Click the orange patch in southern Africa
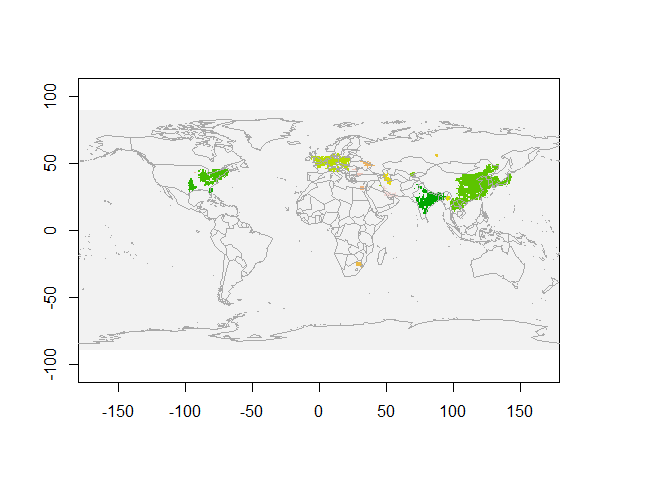 point(358,264)
